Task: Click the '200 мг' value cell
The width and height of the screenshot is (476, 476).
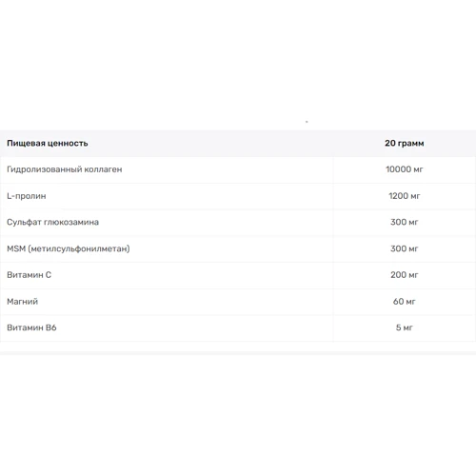Action: pos(405,275)
